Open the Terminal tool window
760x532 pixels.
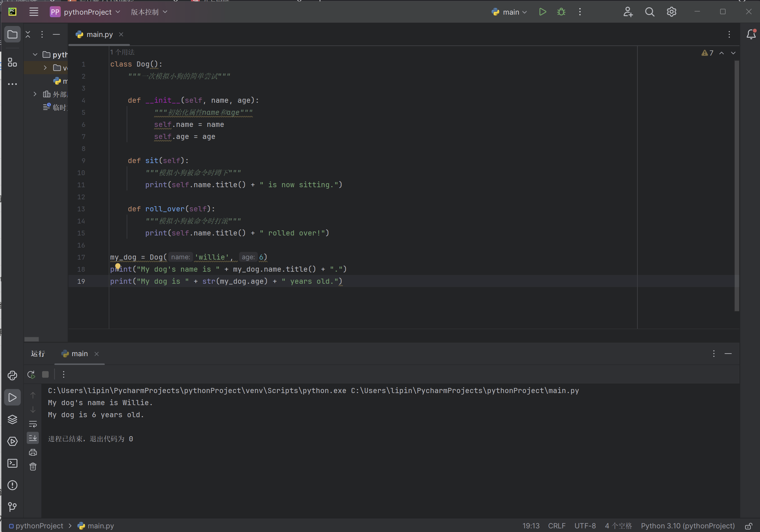(x=12, y=463)
